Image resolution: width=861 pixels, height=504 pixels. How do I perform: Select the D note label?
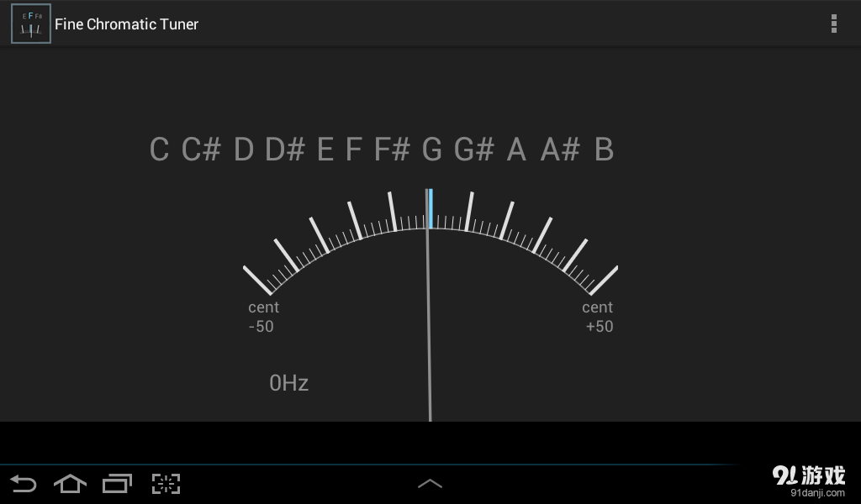point(244,150)
